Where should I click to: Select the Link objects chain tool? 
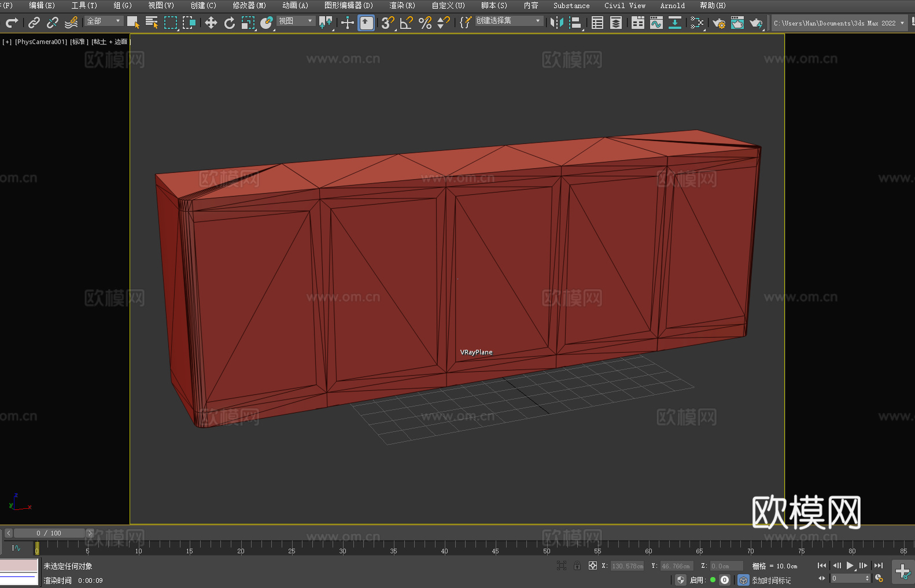pyautogui.click(x=34, y=23)
